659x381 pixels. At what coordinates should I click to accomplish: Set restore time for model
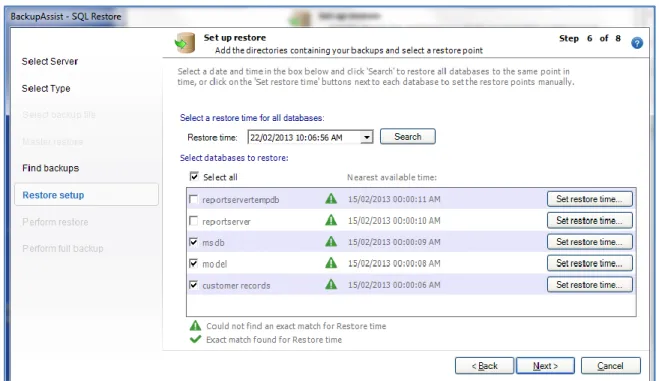[590, 263]
